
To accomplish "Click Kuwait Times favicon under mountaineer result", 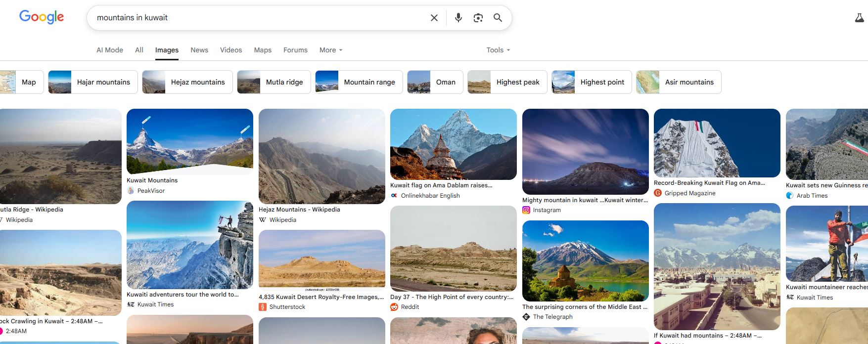I will tap(790, 297).
